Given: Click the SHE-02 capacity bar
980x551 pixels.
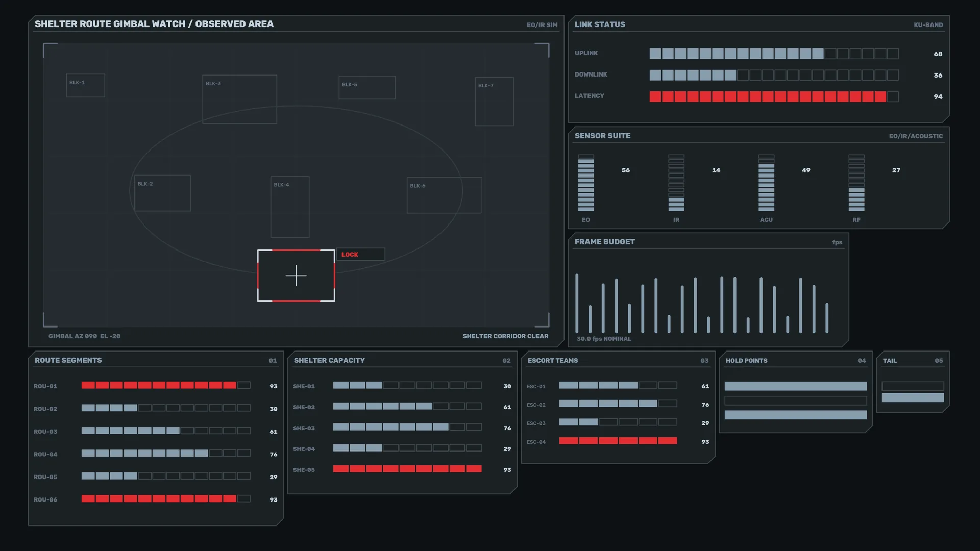Looking at the screenshot, I should 407,406.
